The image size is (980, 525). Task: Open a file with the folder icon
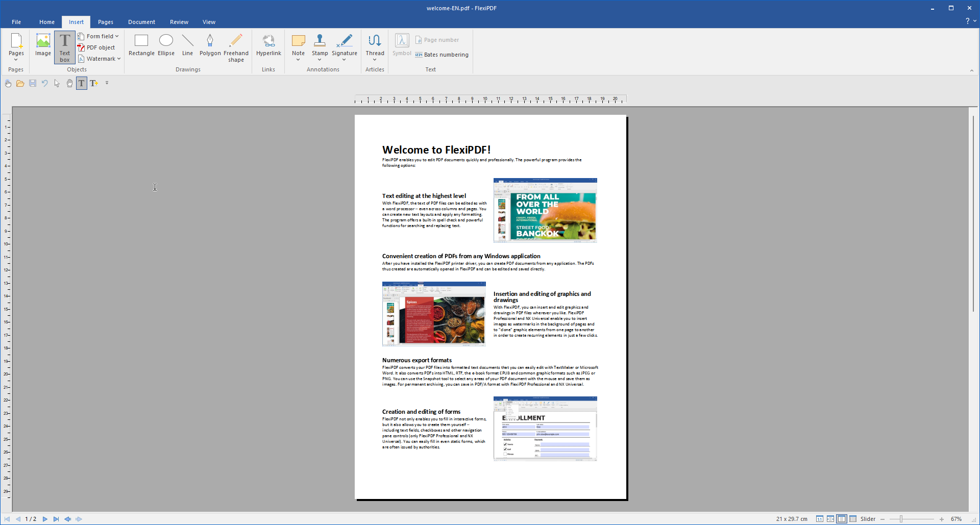20,83
